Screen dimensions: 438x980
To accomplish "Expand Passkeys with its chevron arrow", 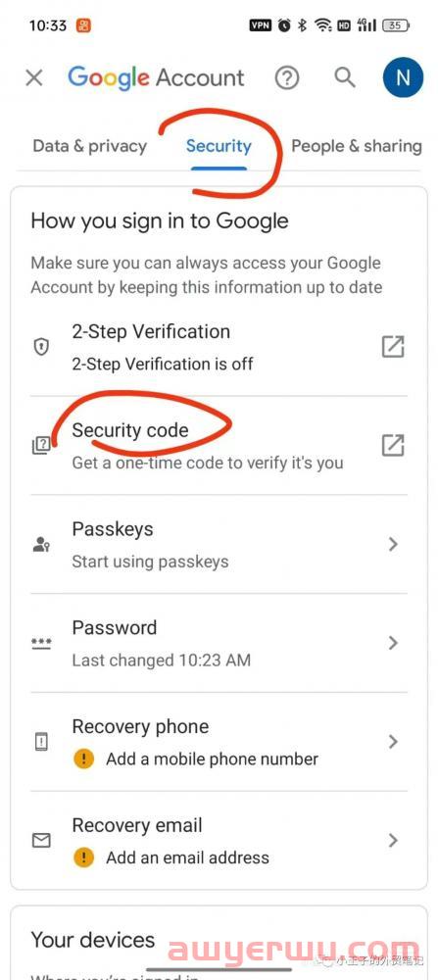I will pos(393,544).
